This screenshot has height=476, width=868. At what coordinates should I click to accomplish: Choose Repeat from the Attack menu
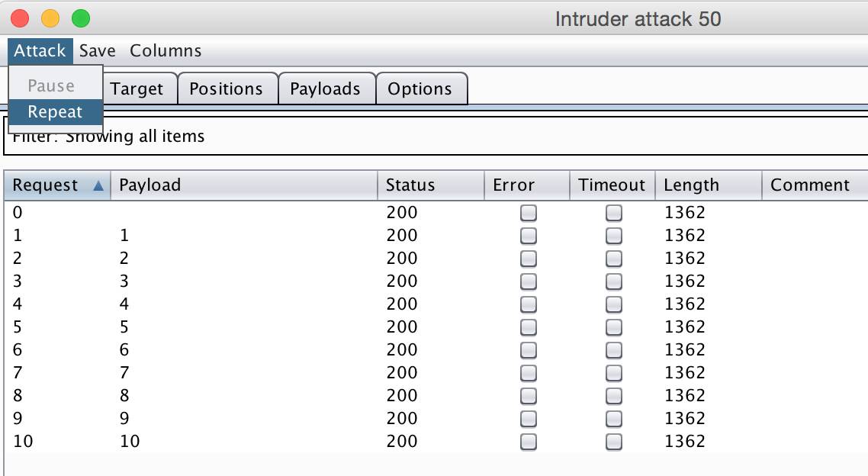point(55,112)
